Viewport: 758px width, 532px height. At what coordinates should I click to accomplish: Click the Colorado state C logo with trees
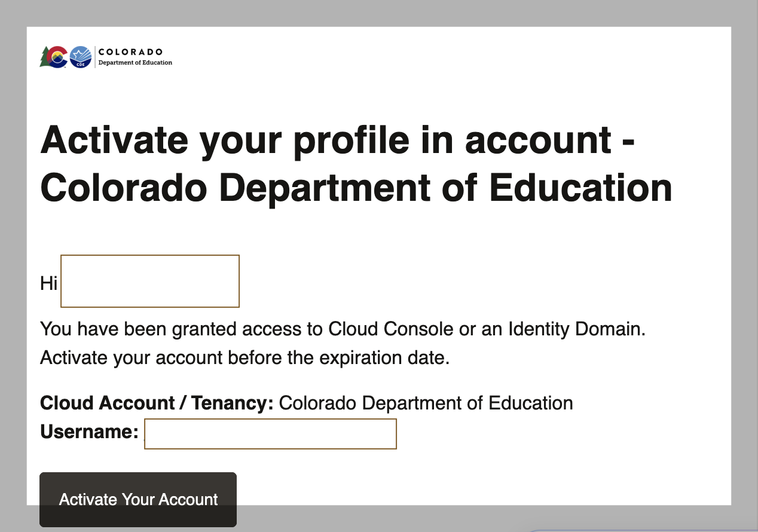(54, 57)
